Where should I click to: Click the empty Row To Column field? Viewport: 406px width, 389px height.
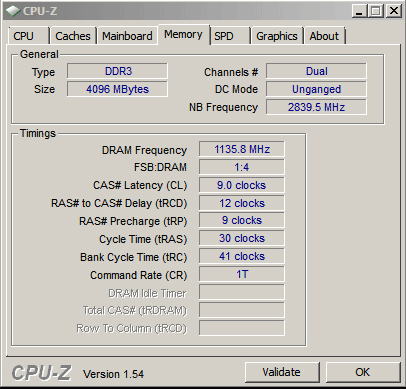242,328
